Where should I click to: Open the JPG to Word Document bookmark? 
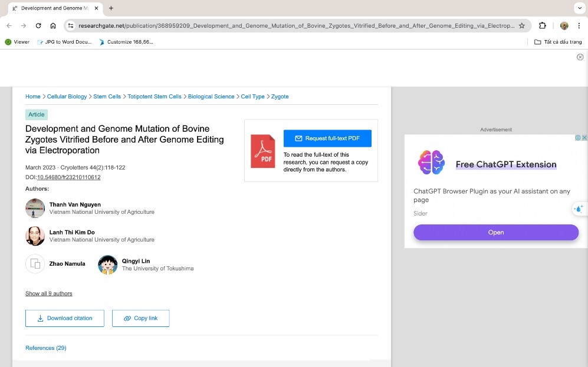64,42
